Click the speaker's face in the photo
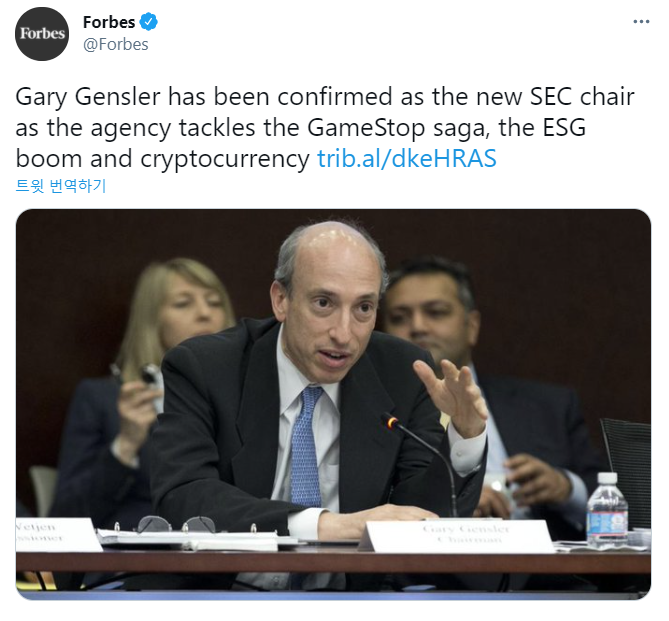 pos(331,312)
